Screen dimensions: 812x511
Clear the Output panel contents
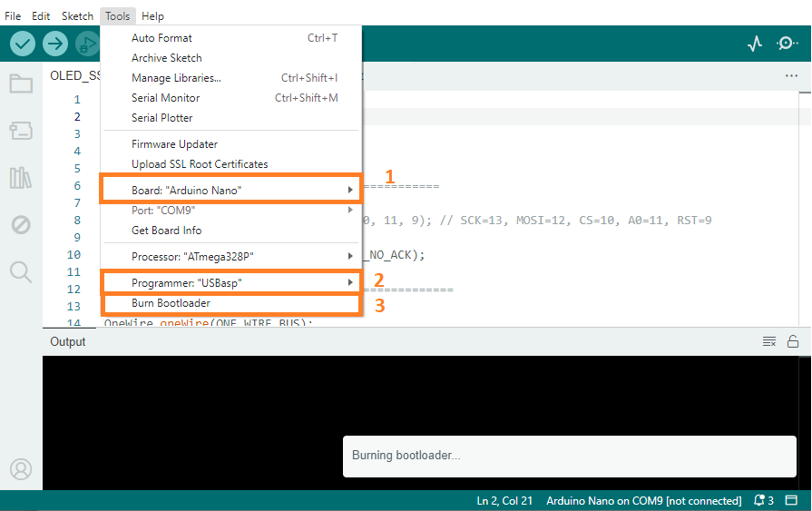769,342
